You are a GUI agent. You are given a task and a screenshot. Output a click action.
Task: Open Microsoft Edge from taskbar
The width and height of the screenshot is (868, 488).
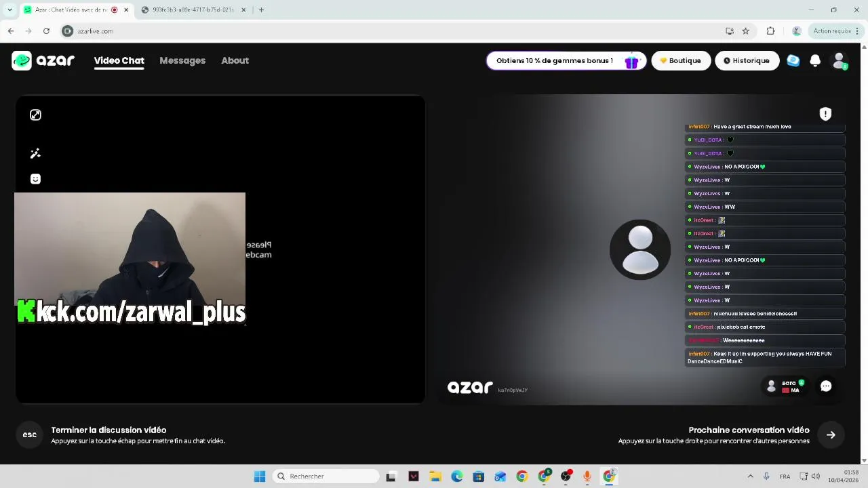[x=457, y=476]
